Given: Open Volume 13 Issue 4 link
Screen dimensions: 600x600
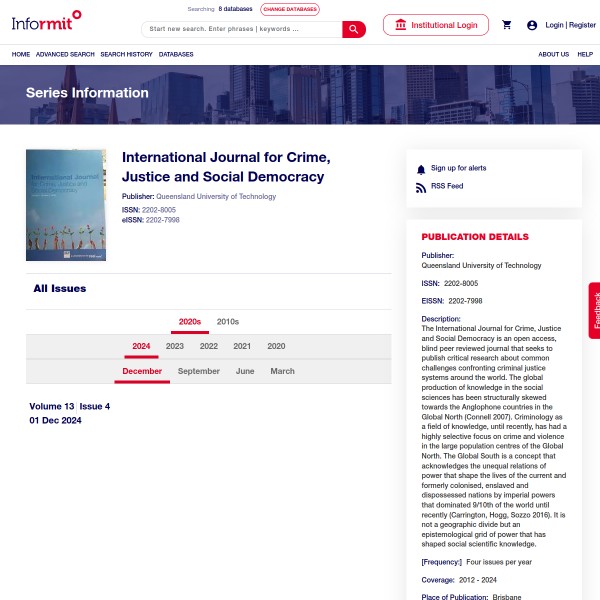Looking at the screenshot, I should pyautogui.click(x=70, y=407).
